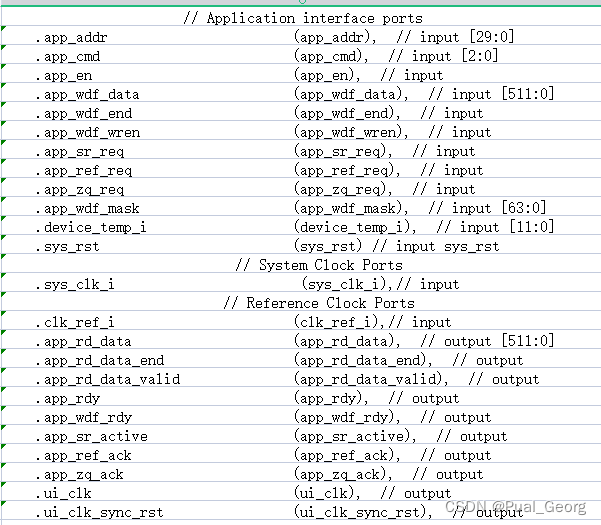Select '(app_wdf_end), // input' text

point(389,113)
